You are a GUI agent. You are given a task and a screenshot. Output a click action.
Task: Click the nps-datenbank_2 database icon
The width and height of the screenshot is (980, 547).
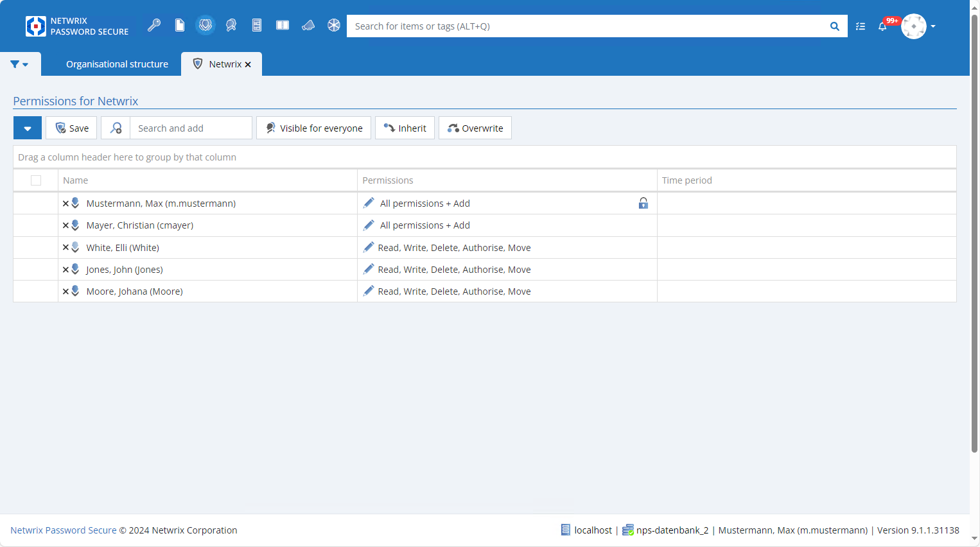coord(628,530)
